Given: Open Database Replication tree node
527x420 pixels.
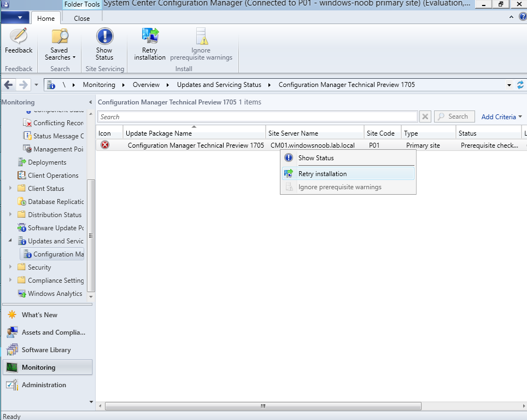Looking at the screenshot, I should tap(51, 201).
